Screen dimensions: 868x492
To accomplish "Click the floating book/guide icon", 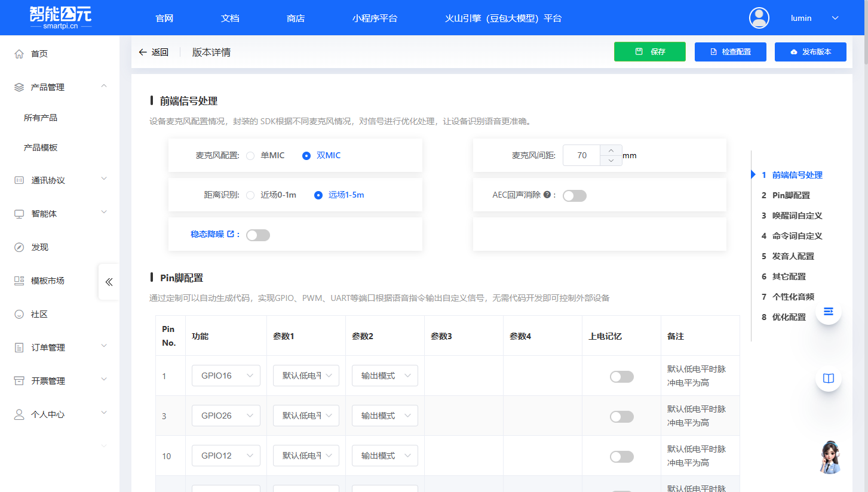I will (828, 379).
